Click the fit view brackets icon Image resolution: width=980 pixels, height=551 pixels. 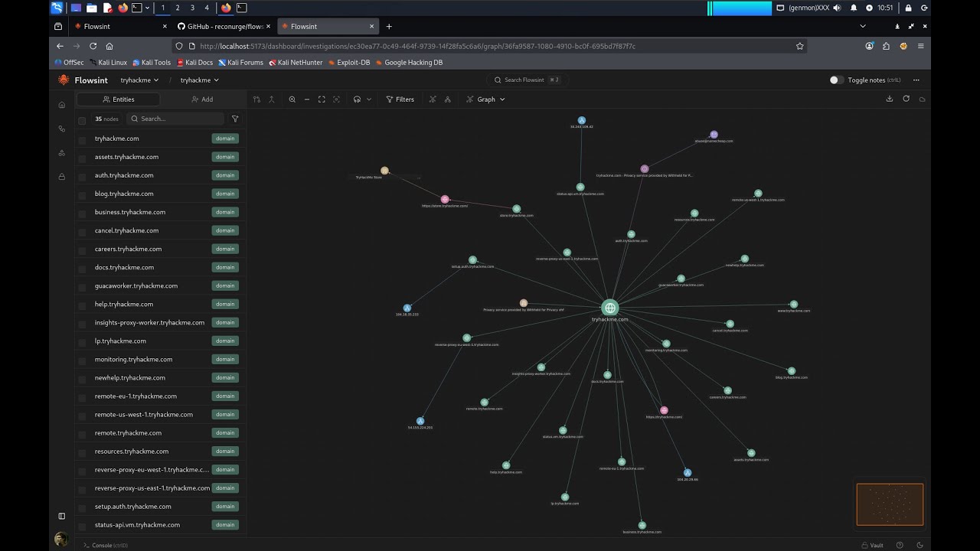click(x=322, y=99)
